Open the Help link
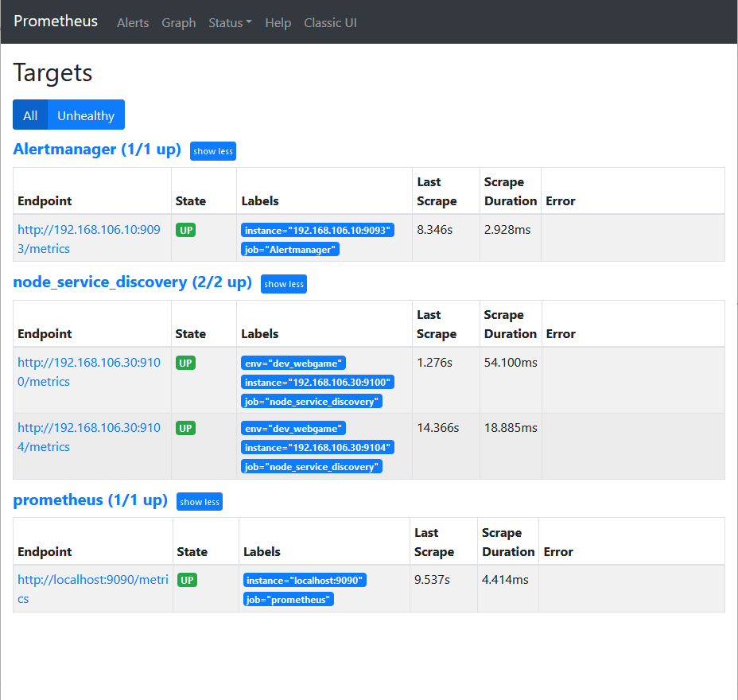Viewport: 738px width, 700px height. (278, 22)
